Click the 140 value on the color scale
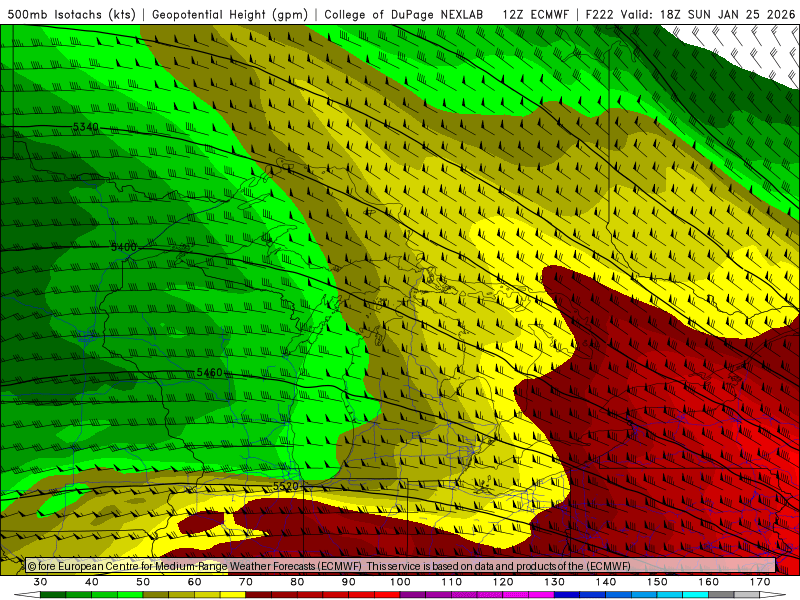 [x=606, y=582]
